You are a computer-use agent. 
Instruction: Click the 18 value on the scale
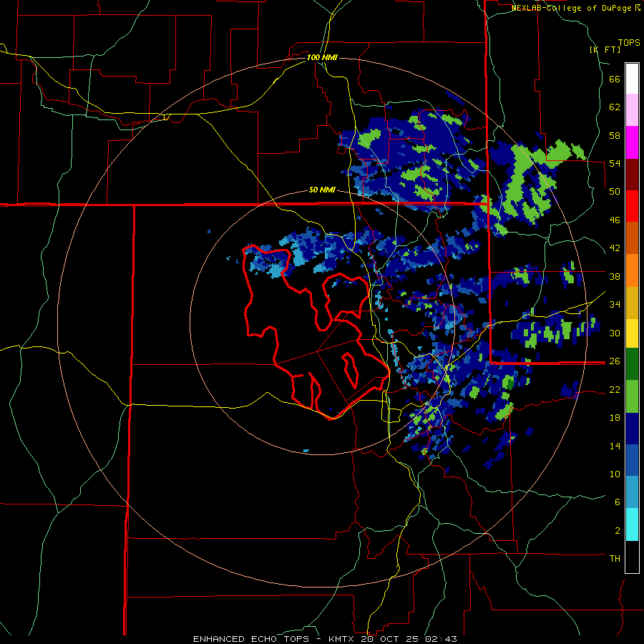tap(615, 418)
